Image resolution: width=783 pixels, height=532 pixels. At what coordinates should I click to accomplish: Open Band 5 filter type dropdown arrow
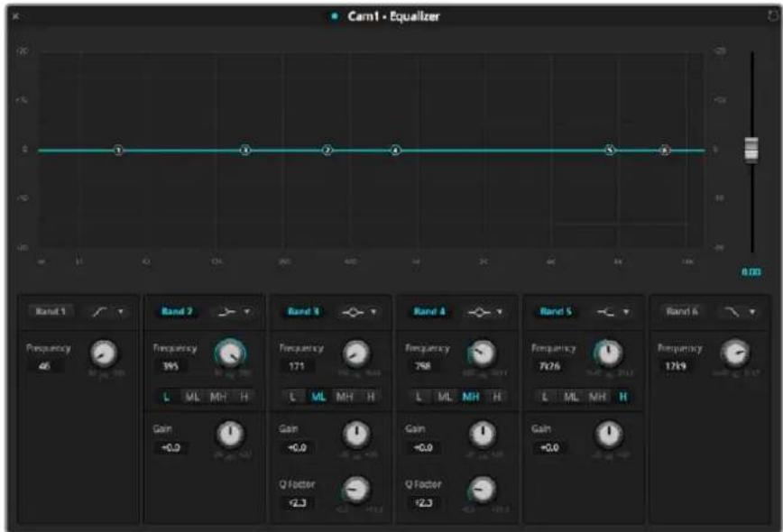(x=626, y=312)
